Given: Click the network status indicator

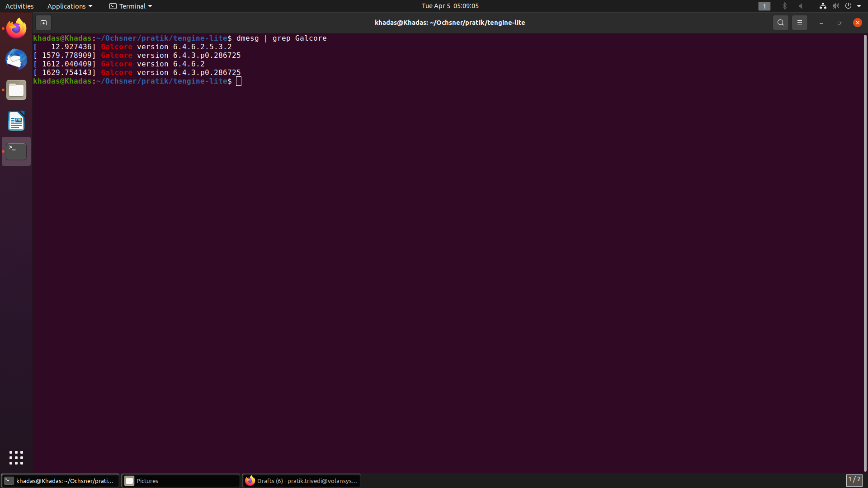Looking at the screenshot, I should point(822,6).
